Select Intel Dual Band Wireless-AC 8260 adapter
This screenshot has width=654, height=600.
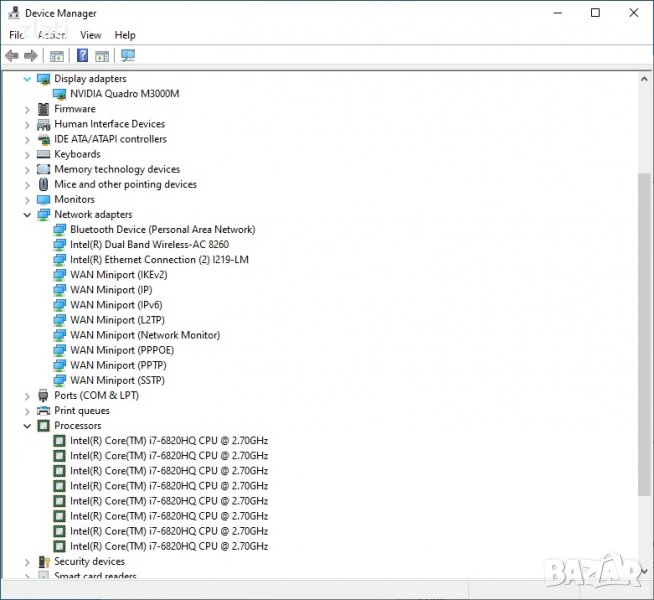click(x=148, y=245)
